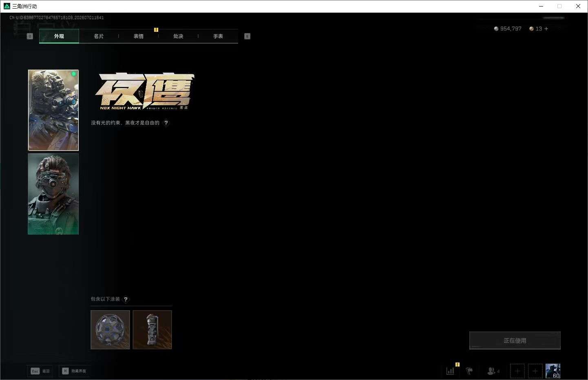This screenshot has width=588, height=380.
Task: Select the cylindrical canister paint thumbnail
Action: click(x=152, y=330)
